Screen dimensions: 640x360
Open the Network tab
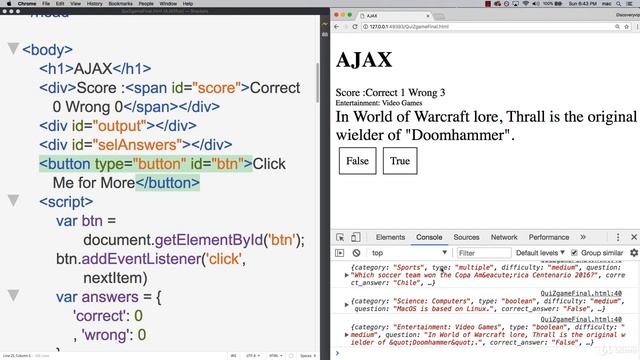pos(504,237)
